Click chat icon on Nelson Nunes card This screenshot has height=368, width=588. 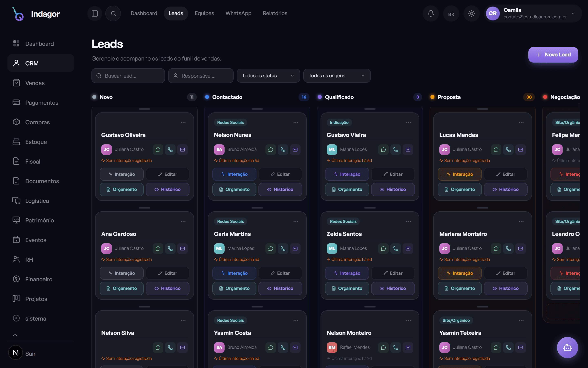point(271,150)
